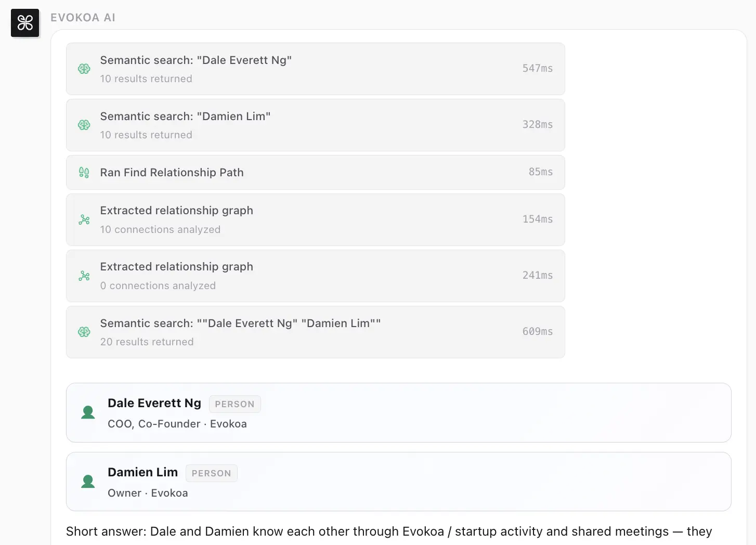Click the EVOKOA AI sender label
This screenshot has width=756, height=545.
tap(83, 18)
